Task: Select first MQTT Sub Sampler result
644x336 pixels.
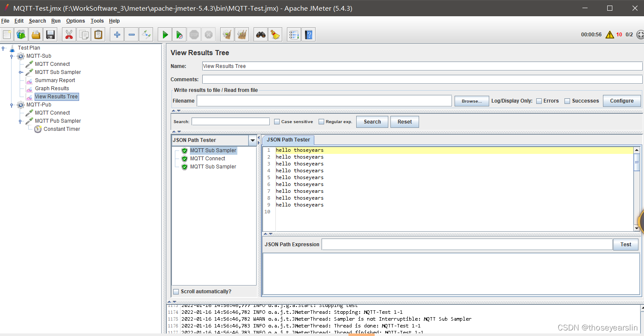Action: pos(213,150)
